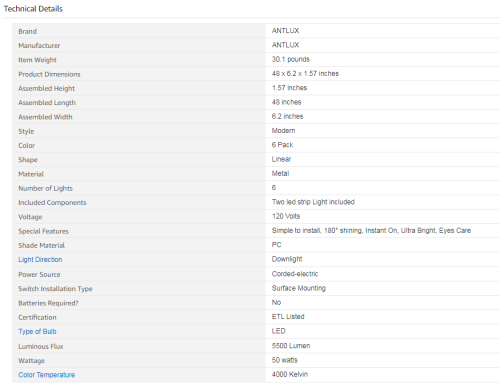
Task: Open the Color Temperature link
Action: point(47,375)
